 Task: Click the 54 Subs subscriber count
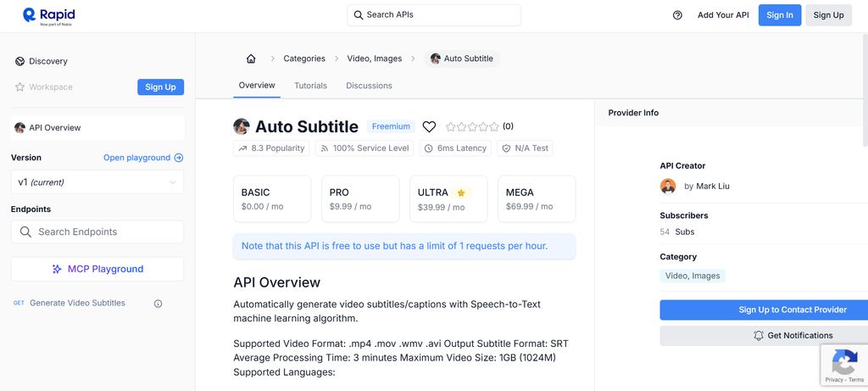click(x=677, y=232)
